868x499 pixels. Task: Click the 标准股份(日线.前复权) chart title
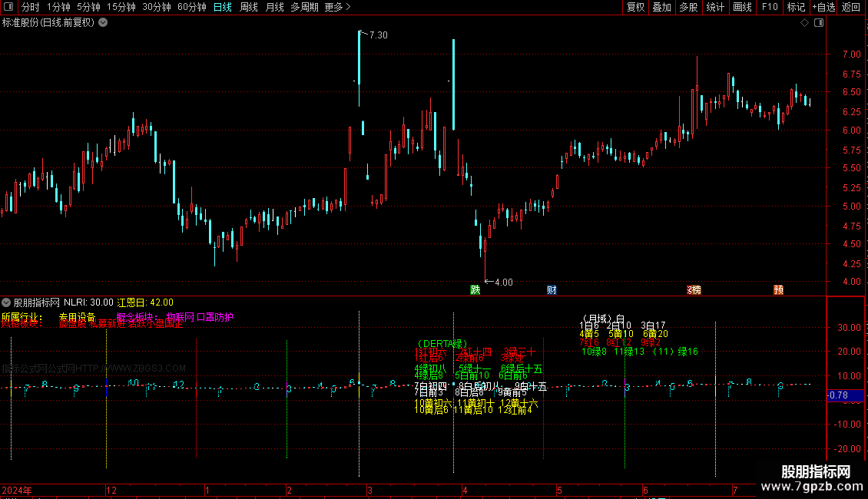coord(48,23)
